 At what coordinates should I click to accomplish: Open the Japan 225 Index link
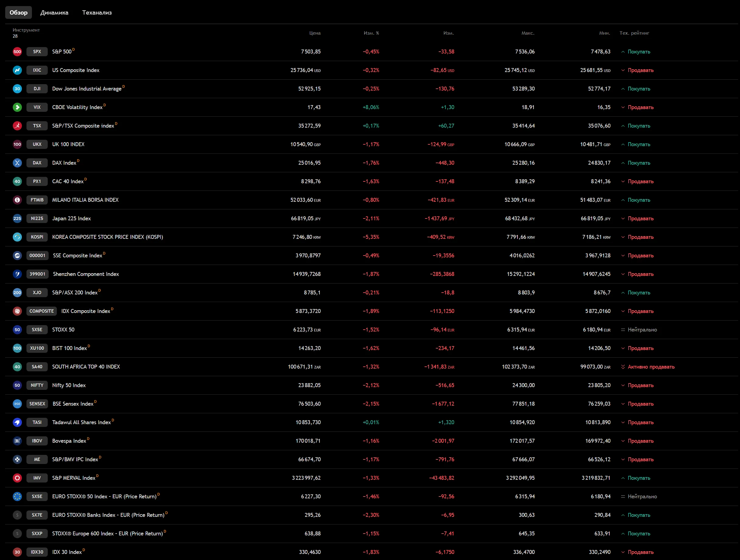point(71,219)
